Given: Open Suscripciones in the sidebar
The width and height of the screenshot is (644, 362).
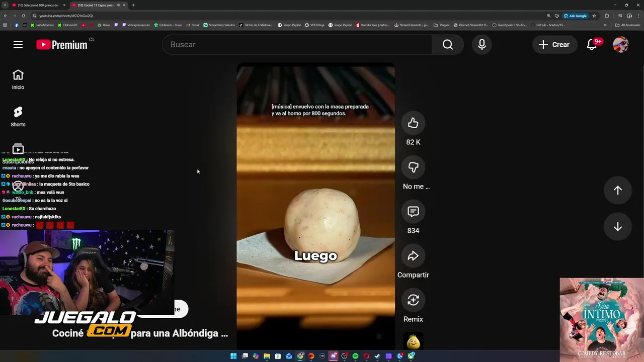Looking at the screenshot, I should point(18,153).
